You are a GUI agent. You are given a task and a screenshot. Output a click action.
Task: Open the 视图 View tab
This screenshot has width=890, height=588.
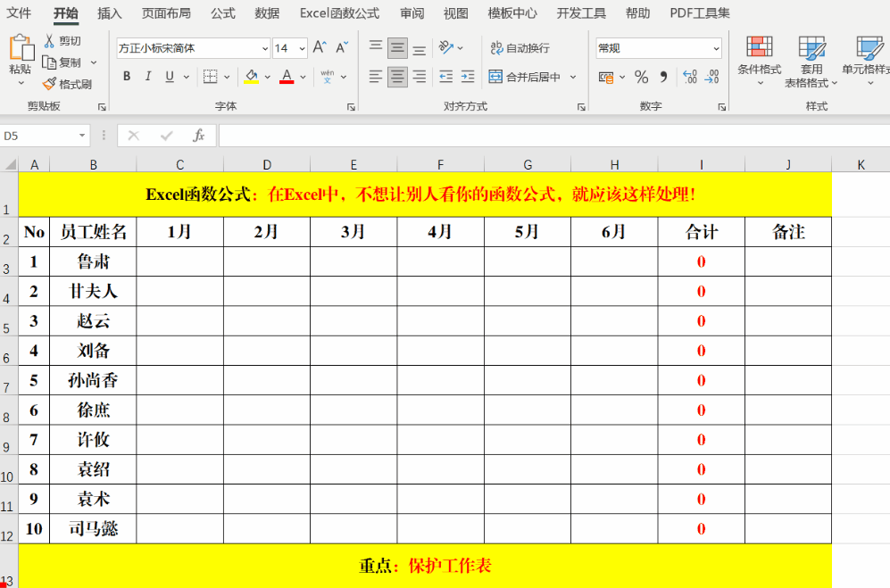pyautogui.click(x=456, y=12)
